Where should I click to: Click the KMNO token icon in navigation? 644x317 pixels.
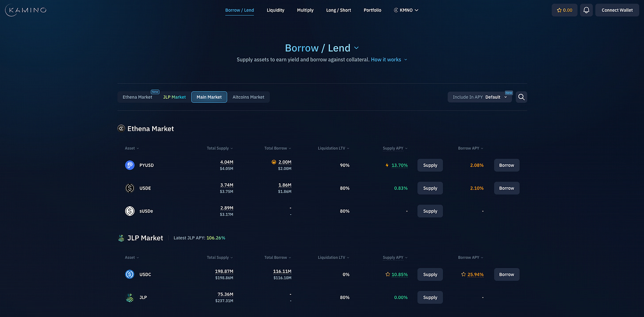[x=396, y=10]
